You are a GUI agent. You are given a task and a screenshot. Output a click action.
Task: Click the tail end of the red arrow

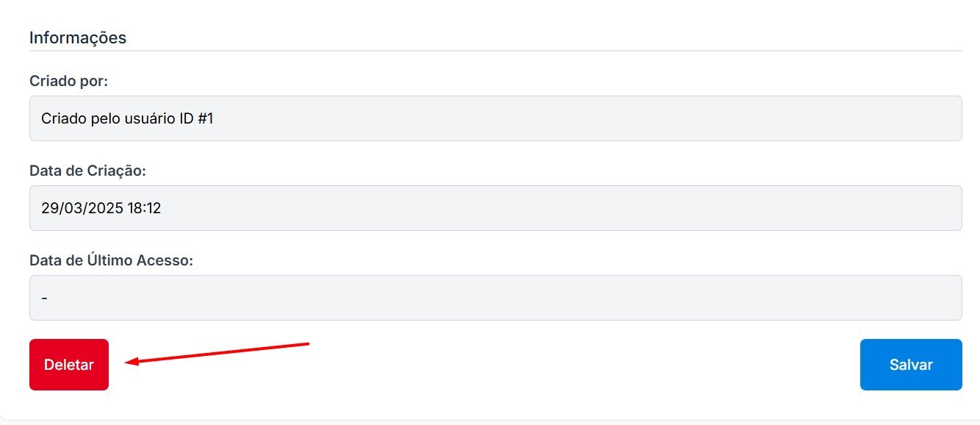(x=308, y=343)
